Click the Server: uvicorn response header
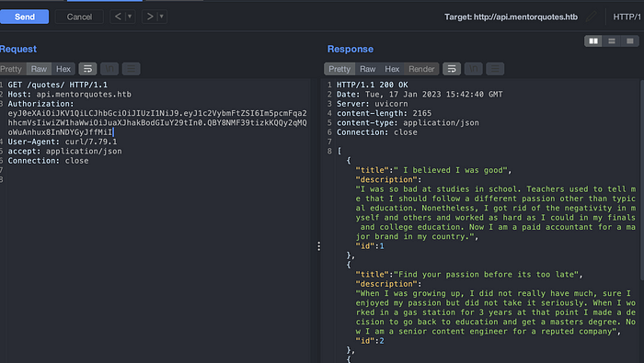This screenshot has height=363, width=644. click(372, 104)
